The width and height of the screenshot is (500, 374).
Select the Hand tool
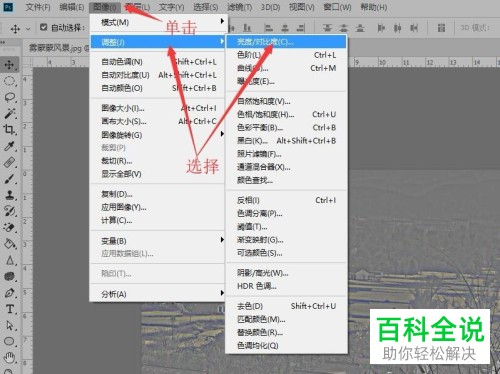pos(10,358)
